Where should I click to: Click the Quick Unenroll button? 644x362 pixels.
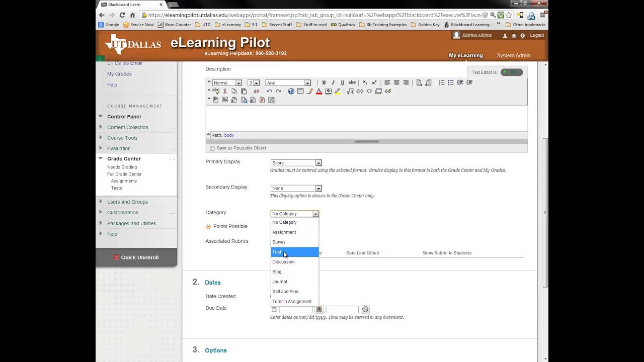136,257
